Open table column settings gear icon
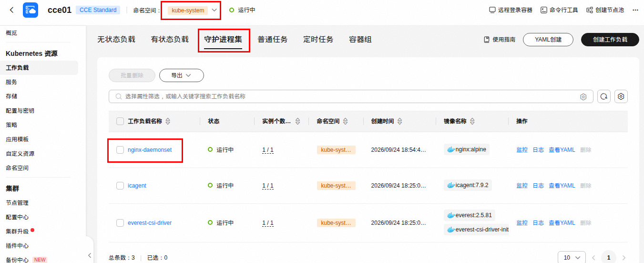The height and width of the screenshot is (263, 644). pyautogui.click(x=621, y=96)
